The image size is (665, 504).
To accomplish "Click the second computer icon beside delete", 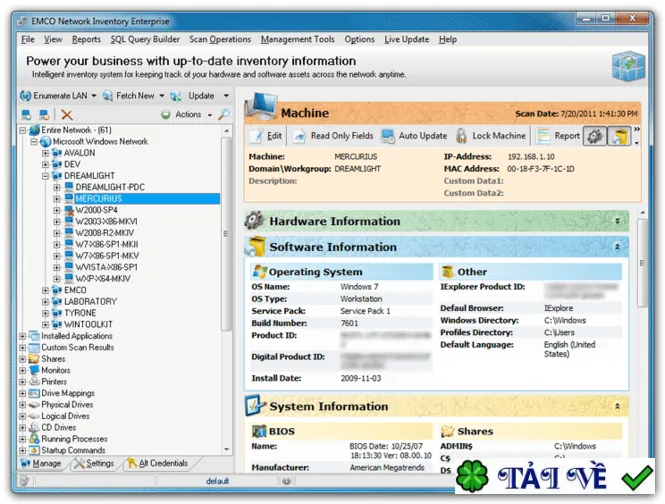I will click(44, 115).
